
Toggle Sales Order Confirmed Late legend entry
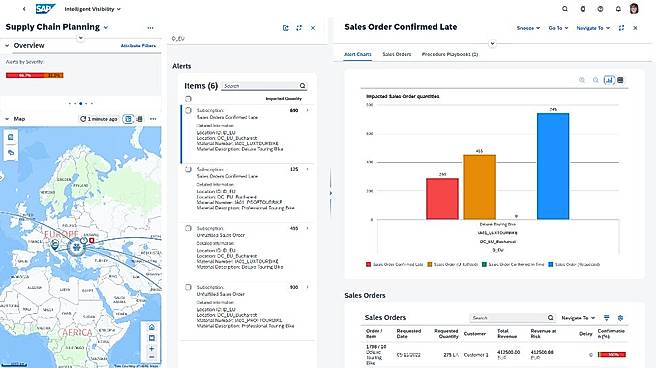(x=395, y=265)
